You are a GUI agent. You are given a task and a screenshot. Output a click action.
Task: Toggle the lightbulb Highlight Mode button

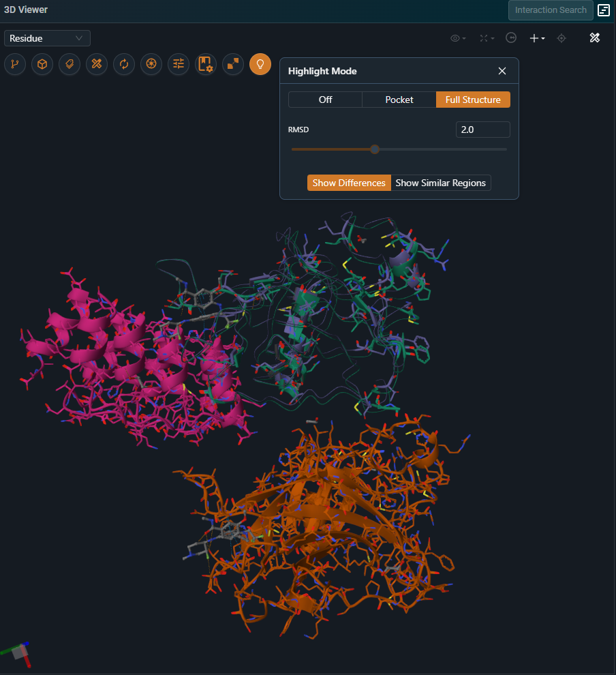coord(260,64)
